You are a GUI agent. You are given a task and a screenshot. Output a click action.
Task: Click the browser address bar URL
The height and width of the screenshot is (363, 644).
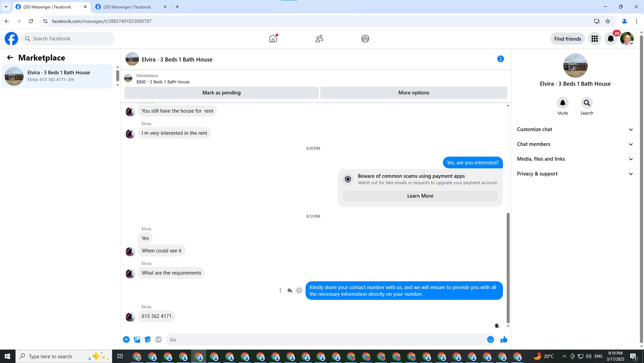click(101, 21)
